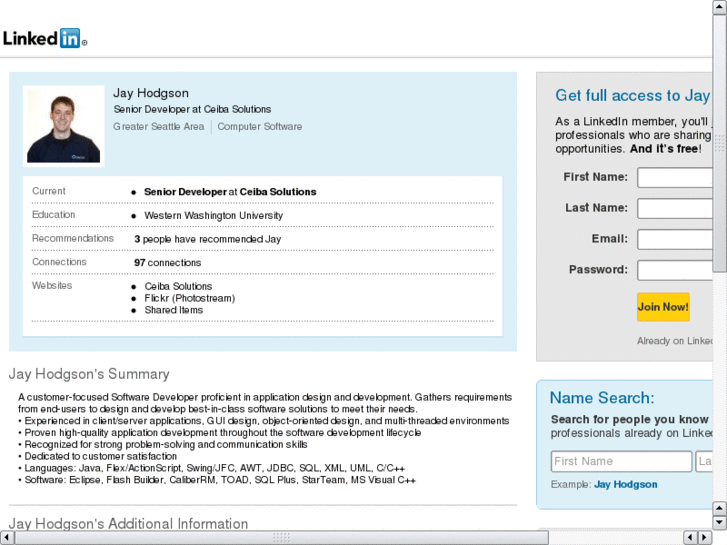Click the horizontal scrollbar right arrow
727x545 pixels.
(x=705, y=538)
